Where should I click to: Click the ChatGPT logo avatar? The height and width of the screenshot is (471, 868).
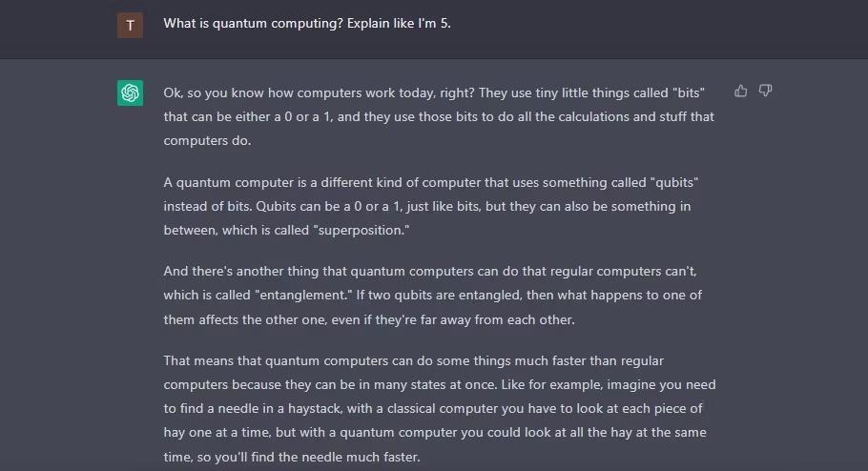[130, 92]
